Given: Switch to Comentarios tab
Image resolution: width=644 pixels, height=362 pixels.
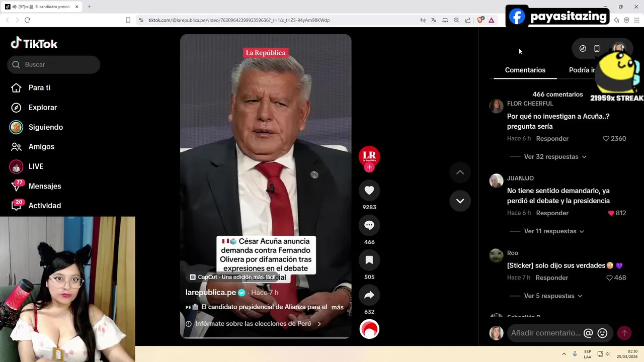Looking at the screenshot, I should (x=525, y=70).
